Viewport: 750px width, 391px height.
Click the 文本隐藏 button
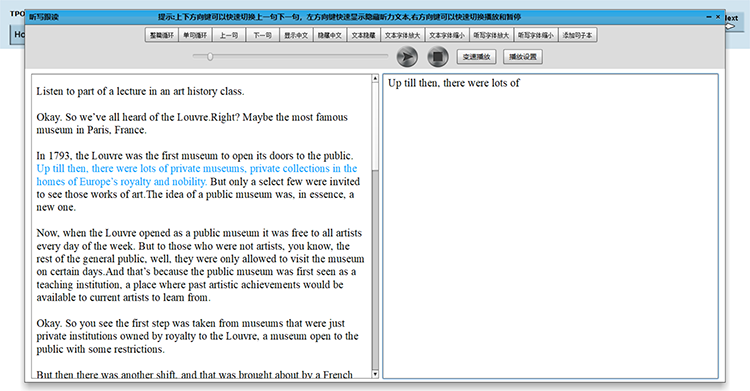pos(364,35)
